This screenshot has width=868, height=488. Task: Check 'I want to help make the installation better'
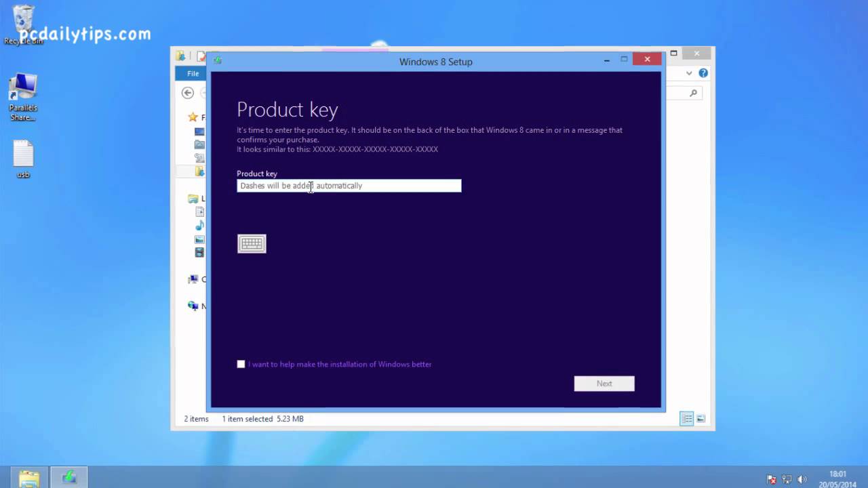(x=241, y=364)
